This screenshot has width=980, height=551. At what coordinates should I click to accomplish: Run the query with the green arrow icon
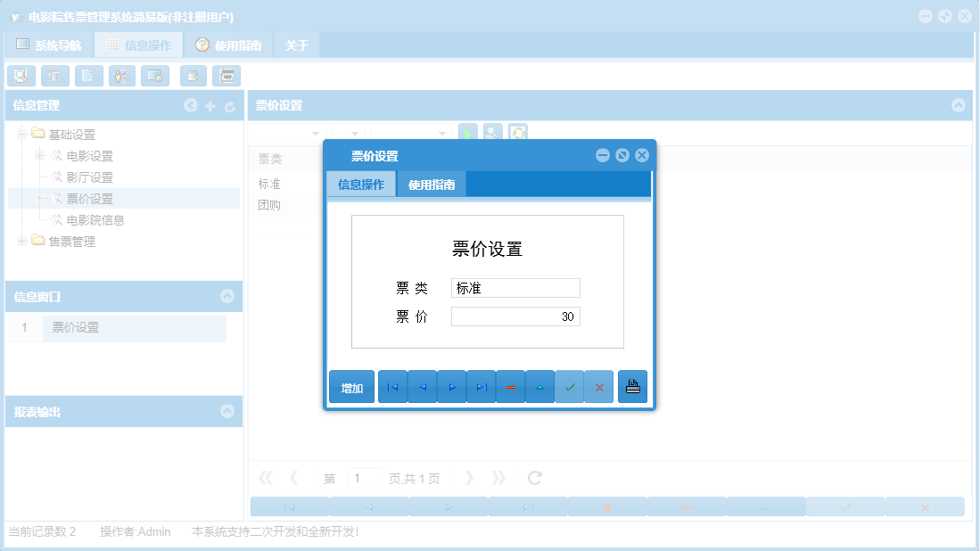click(x=468, y=133)
